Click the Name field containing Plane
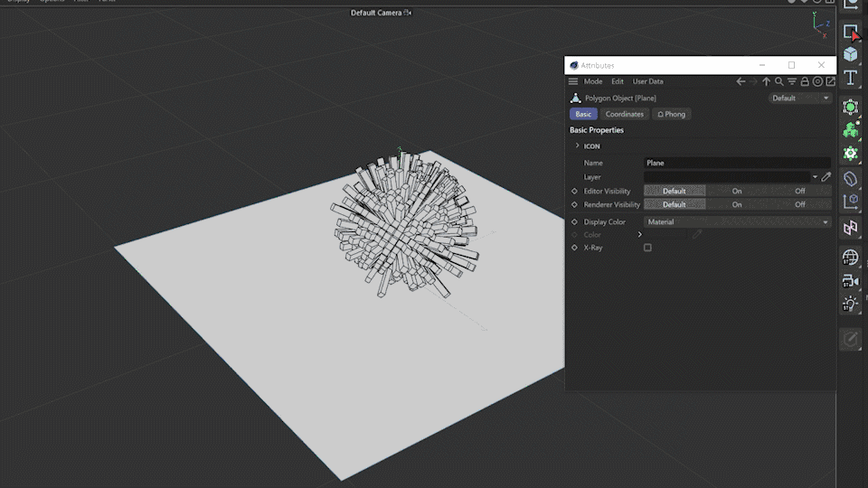 [x=738, y=163]
